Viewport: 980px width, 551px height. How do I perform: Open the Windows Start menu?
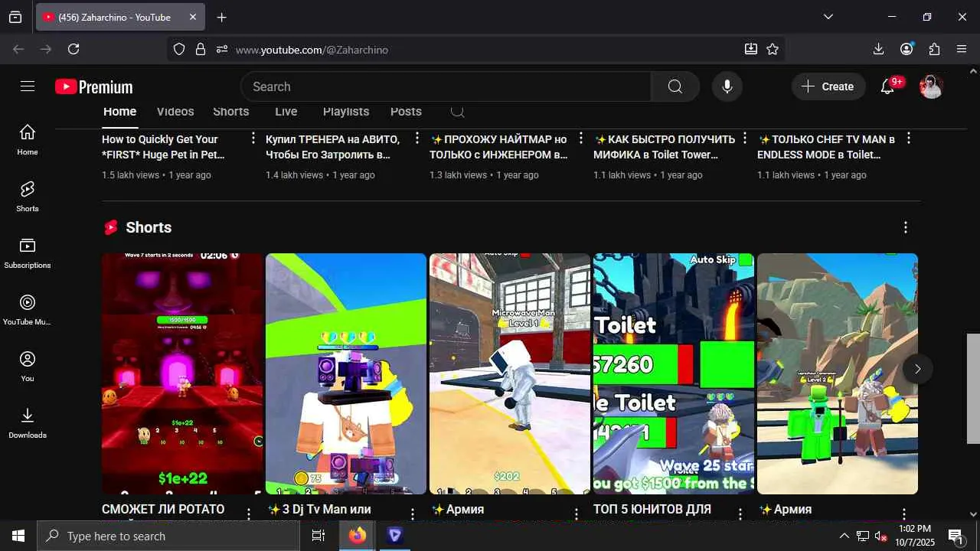[x=18, y=536]
